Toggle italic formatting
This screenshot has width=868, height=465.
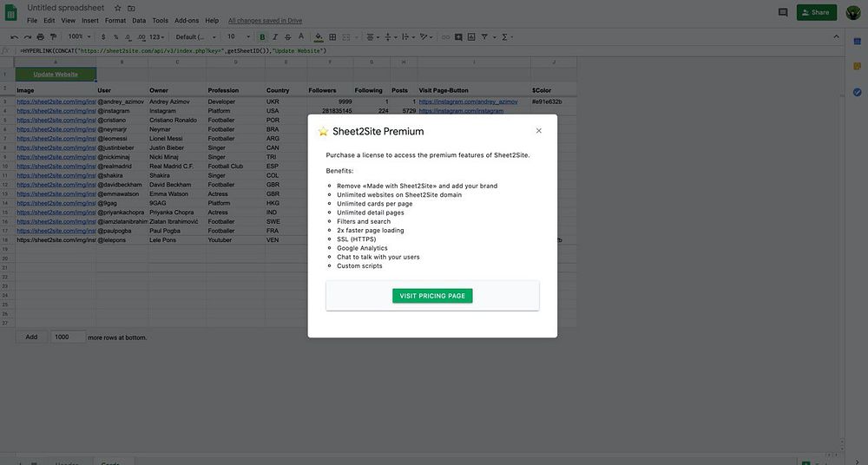point(275,37)
